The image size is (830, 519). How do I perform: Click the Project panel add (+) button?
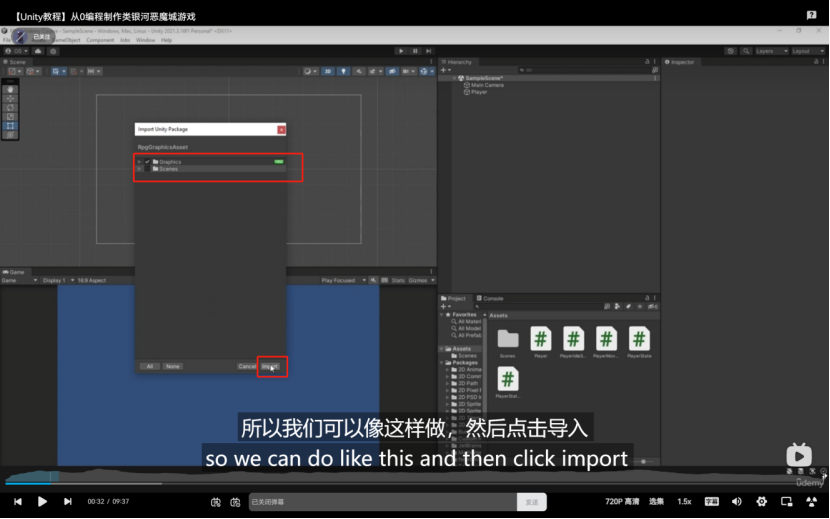pos(446,307)
